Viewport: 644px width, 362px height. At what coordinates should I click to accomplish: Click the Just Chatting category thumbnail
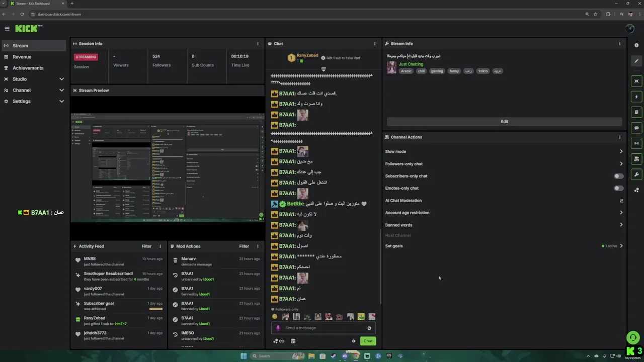point(391,67)
